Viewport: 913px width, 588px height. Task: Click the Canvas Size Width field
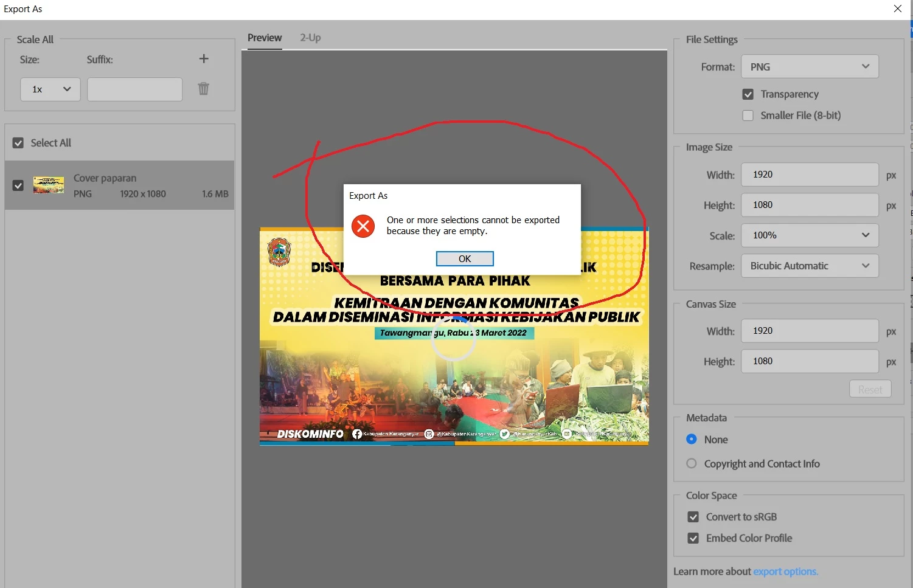810,331
